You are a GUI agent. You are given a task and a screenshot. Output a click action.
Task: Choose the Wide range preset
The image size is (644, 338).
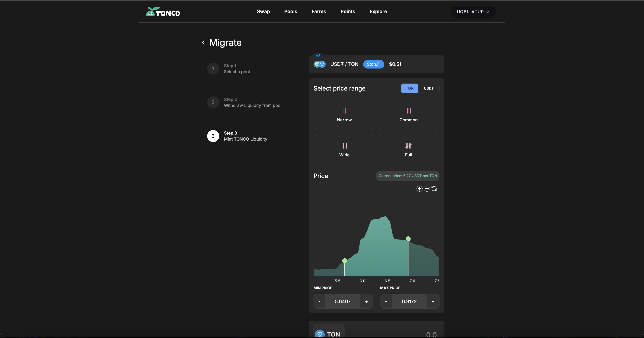pos(344,150)
